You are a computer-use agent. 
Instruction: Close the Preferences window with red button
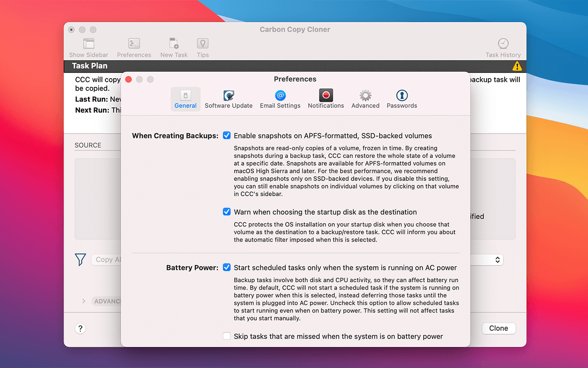(x=129, y=79)
